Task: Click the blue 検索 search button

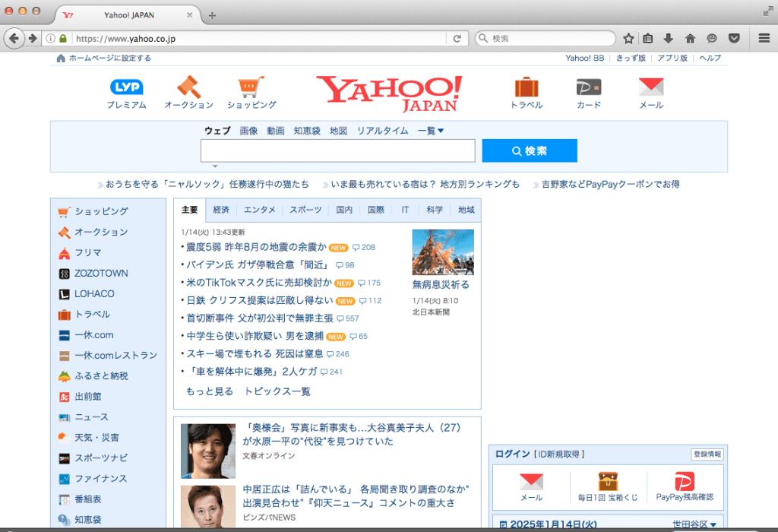Action: pyautogui.click(x=530, y=150)
